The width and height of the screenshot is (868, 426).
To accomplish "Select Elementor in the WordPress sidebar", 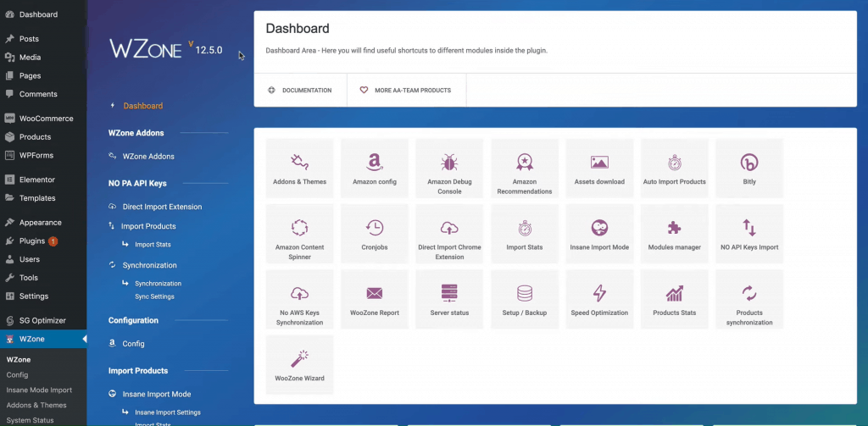I will pyautogui.click(x=36, y=180).
